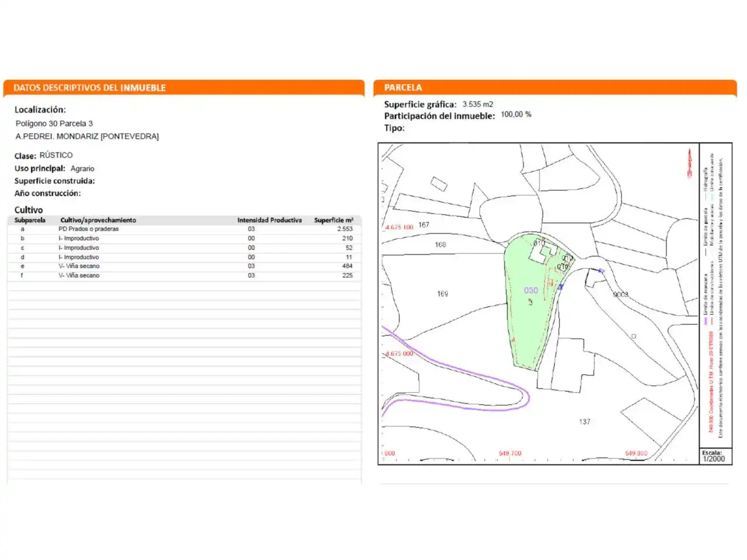Select the '3.535 m2' surface value
This screenshot has height=560, width=747.
[478, 104]
